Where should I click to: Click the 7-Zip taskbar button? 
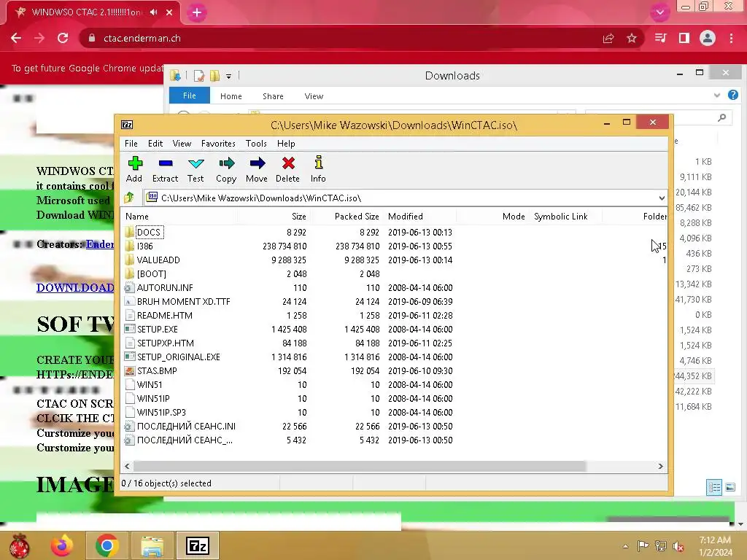pos(198,545)
